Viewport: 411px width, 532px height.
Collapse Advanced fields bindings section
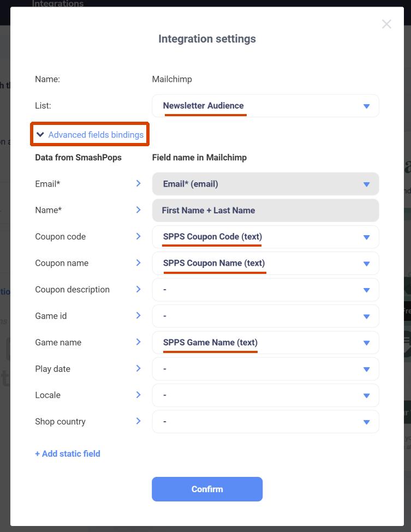(90, 135)
